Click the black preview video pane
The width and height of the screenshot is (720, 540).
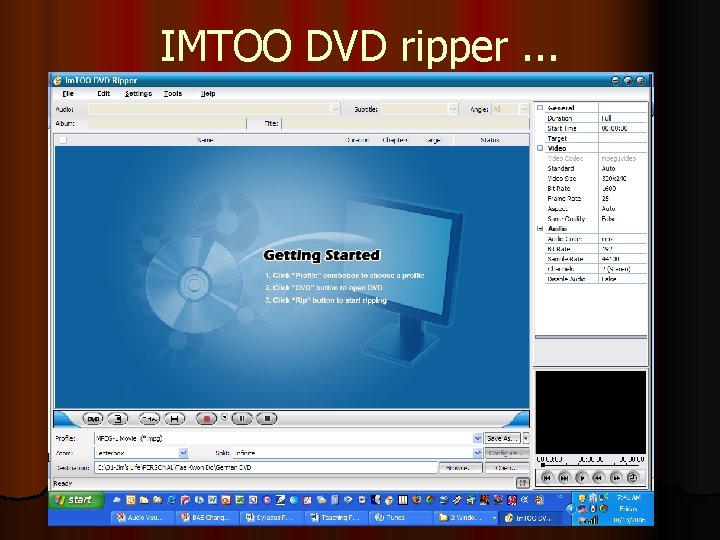tap(591, 412)
